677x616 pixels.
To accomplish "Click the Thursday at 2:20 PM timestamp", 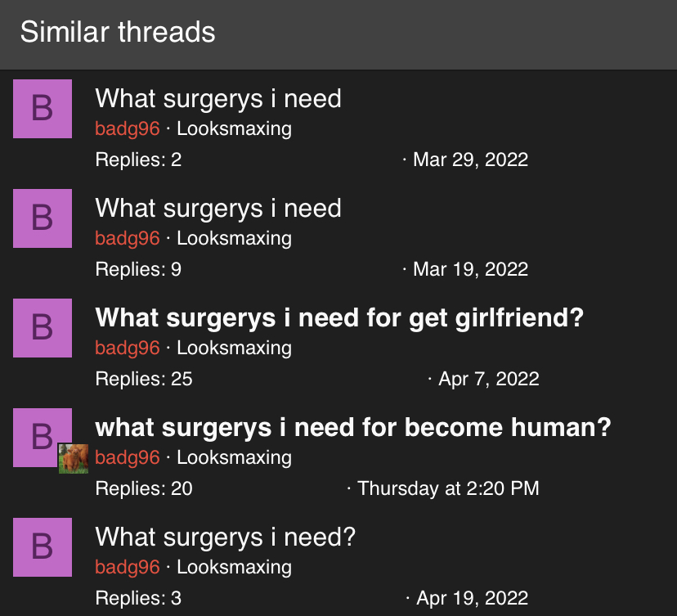I will point(448,488).
